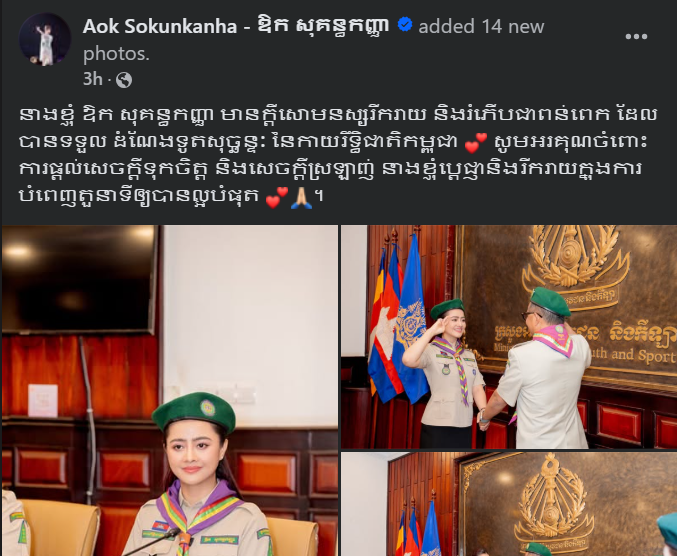Screen dimensions: 677x556
Task: Click the blue verified badge beside the name
Action: coord(405,25)
